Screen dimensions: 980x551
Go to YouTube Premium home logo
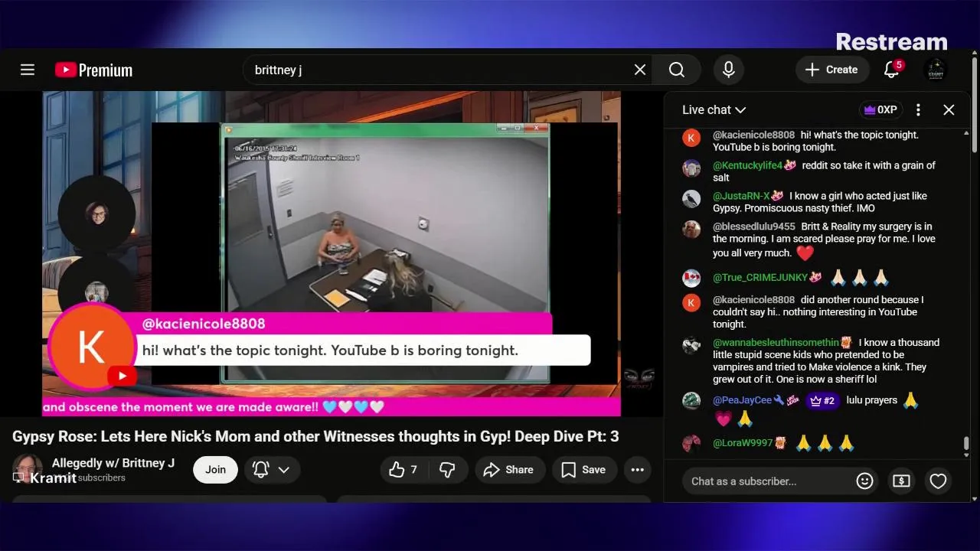(x=93, y=70)
